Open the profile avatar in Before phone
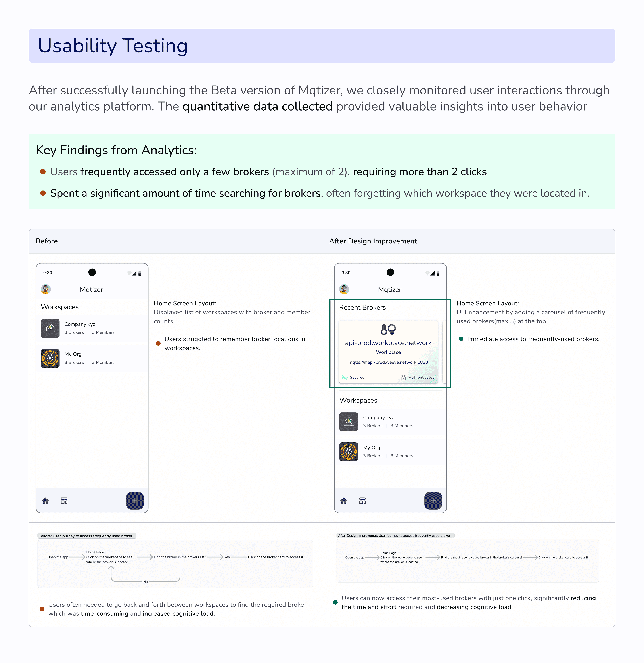The height and width of the screenshot is (663, 644). pos(46,289)
